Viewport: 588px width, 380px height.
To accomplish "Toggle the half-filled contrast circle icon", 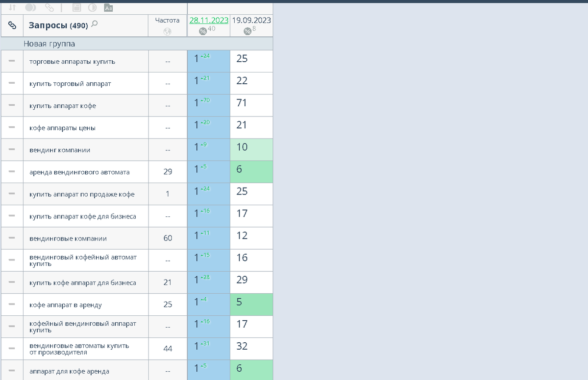I will (92, 7).
